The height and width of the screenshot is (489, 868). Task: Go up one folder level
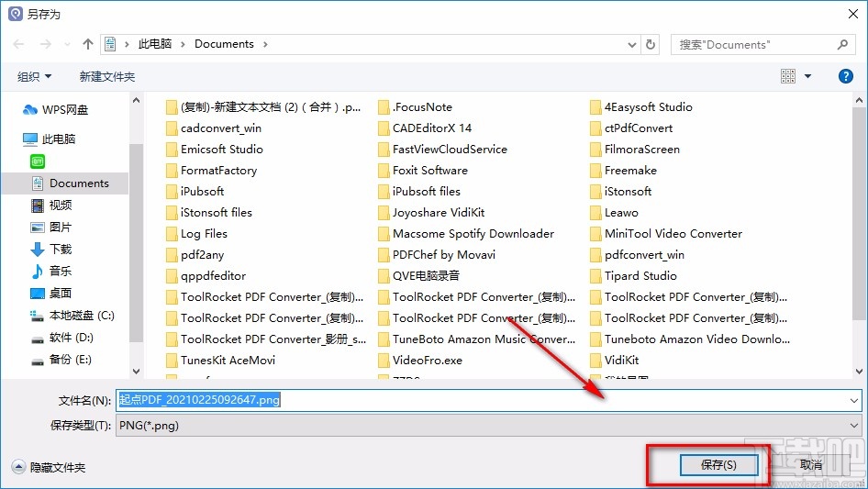pos(87,44)
